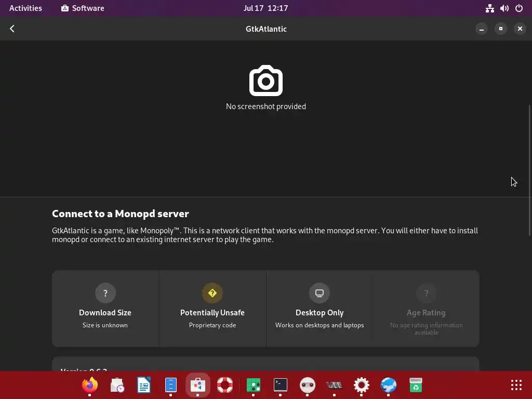The image size is (532, 399).
Task: Open the Activities overview
Action: [x=25, y=8]
